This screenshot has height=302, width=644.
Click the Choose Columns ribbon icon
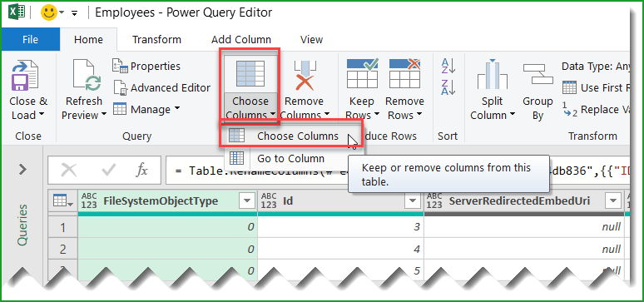pyautogui.click(x=250, y=73)
